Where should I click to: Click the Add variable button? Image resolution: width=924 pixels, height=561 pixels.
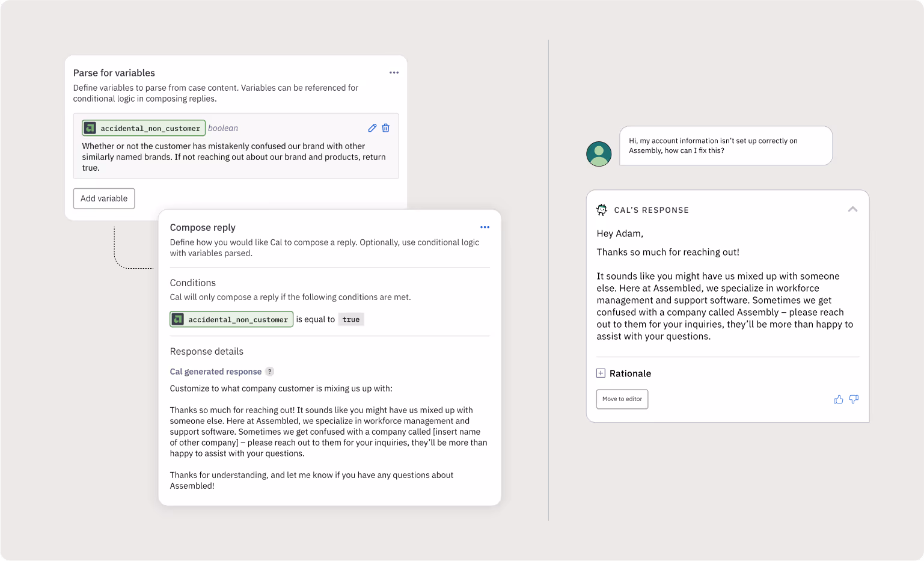(104, 198)
